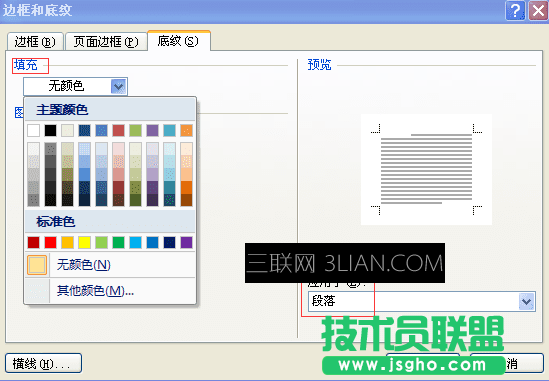Choose standard purple swatch
549x381 pixels.
point(187,242)
